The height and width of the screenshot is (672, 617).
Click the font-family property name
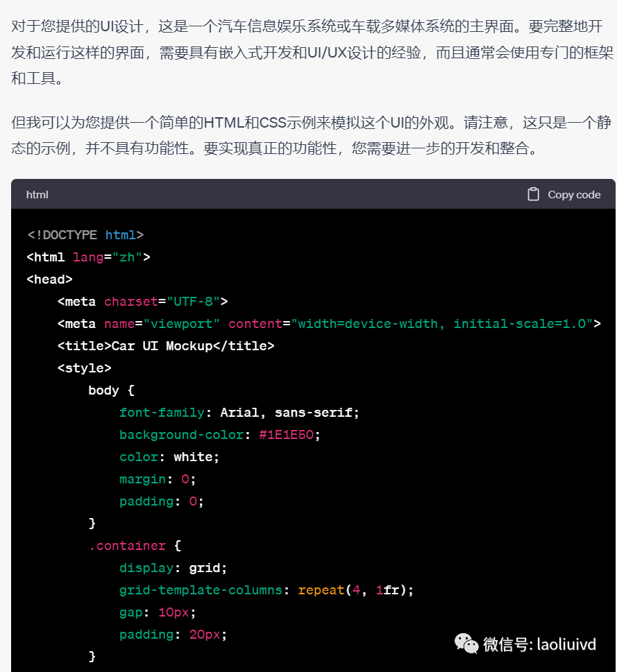pos(162,413)
